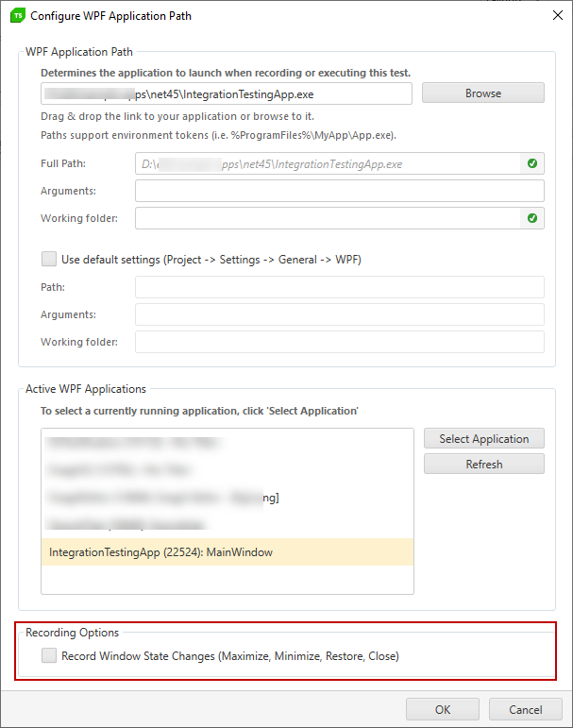Click the upper Arguments input field
573x728 pixels.
point(340,191)
